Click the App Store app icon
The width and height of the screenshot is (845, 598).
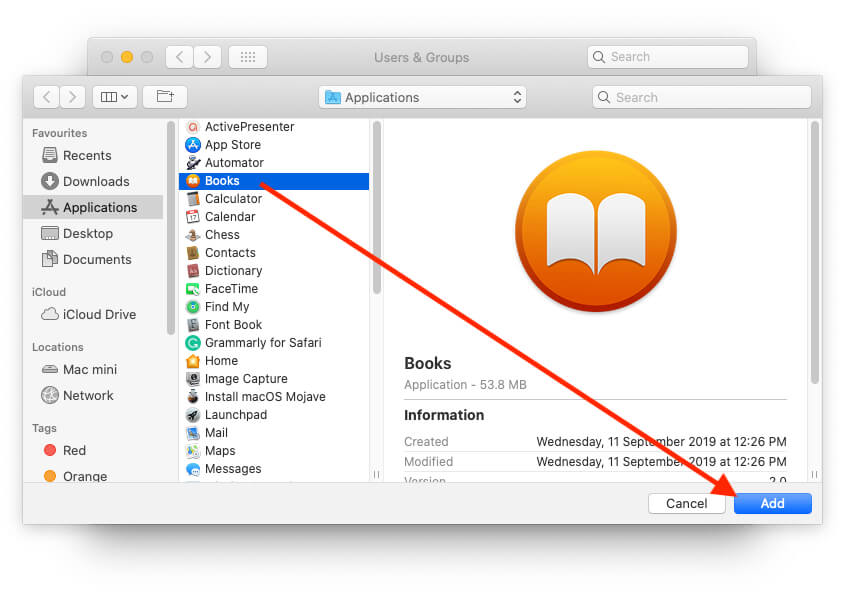click(x=193, y=145)
